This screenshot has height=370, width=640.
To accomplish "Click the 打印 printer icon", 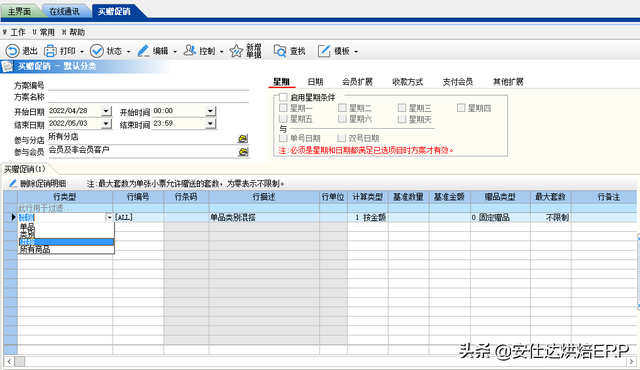I will click(51, 51).
